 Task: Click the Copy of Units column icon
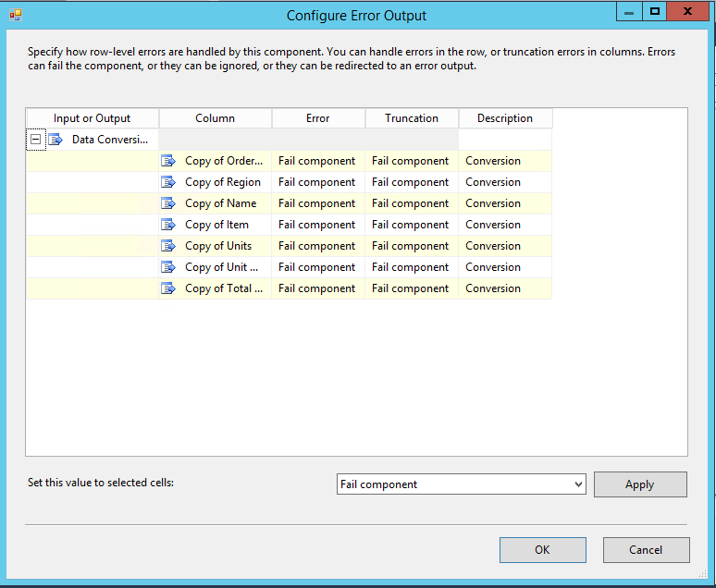[168, 246]
